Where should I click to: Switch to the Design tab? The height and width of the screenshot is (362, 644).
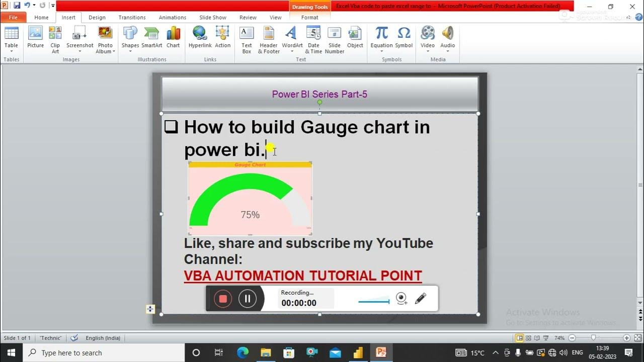97,17
